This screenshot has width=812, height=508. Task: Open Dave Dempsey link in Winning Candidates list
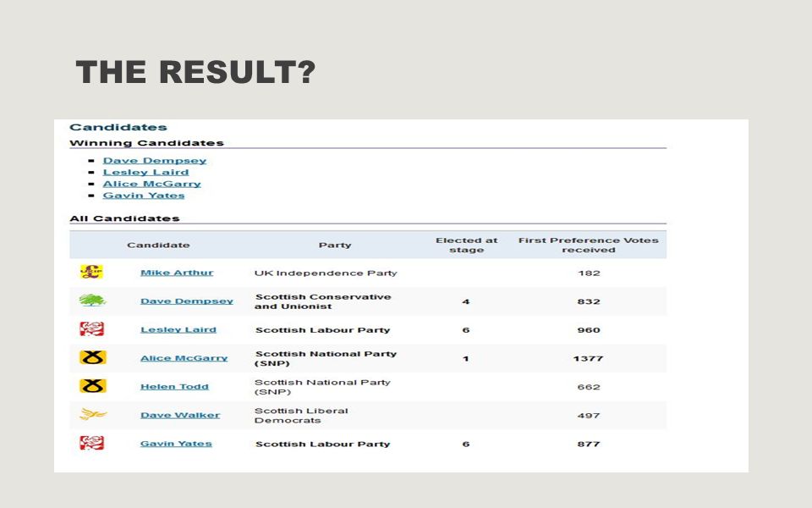[x=154, y=161]
